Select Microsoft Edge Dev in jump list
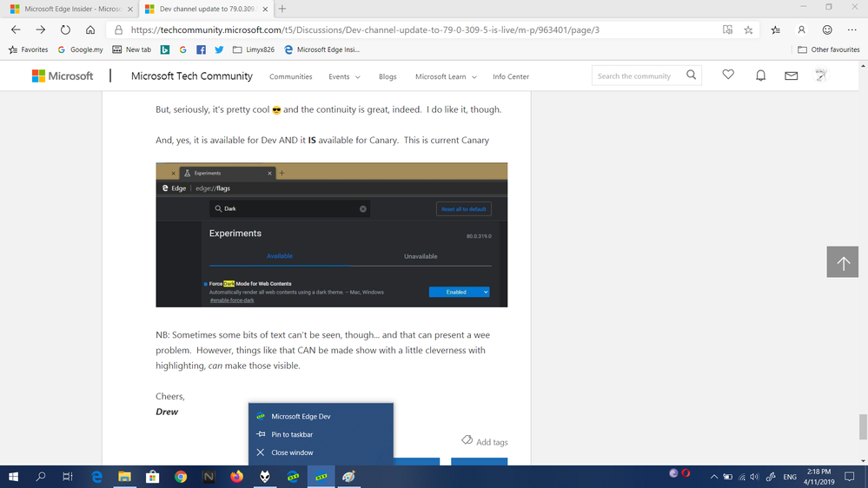Viewport: 868px width, 488px height. (x=321, y=416)
